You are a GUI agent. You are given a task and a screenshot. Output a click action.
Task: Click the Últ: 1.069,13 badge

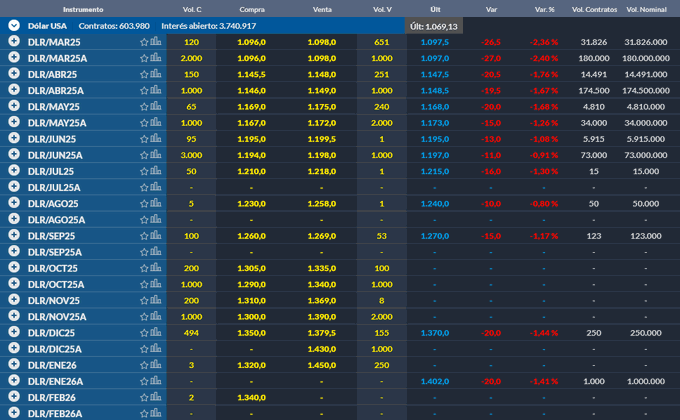[434, 26]
